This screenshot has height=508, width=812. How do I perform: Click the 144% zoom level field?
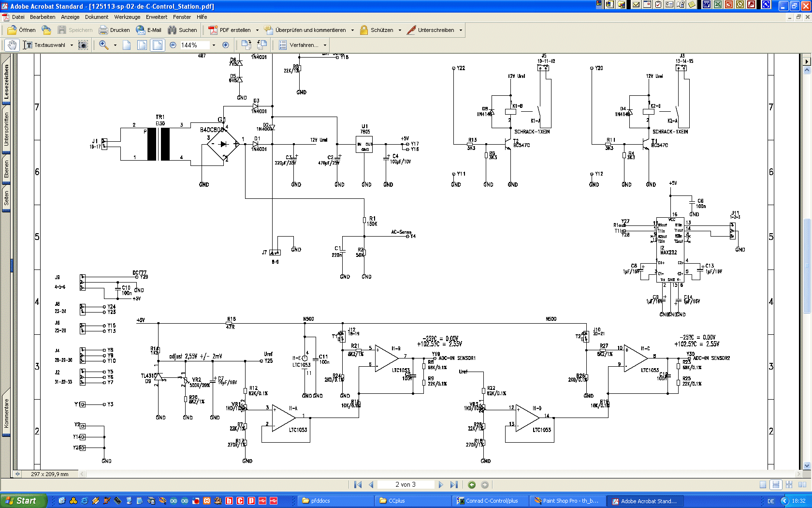point(194,45)
